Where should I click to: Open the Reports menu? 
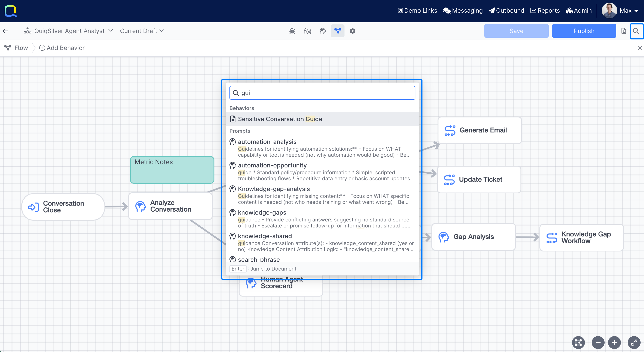pos(545,11)
